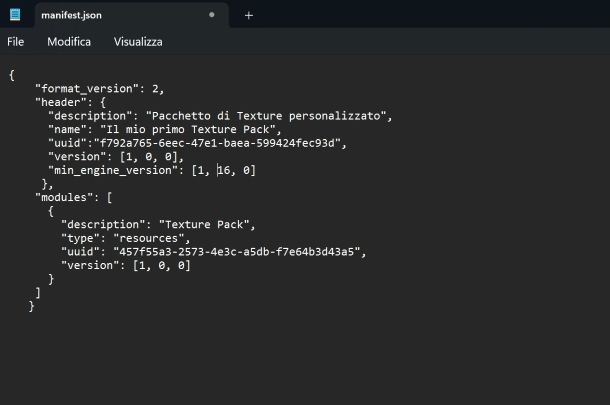Click the text "Il mio primo Texture Pack"

coord(188,130)
